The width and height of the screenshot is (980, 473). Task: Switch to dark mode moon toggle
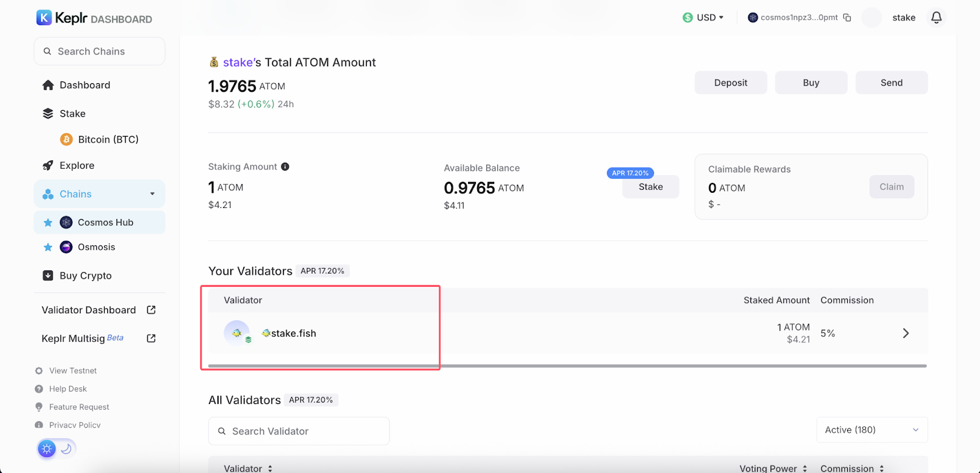66,449
